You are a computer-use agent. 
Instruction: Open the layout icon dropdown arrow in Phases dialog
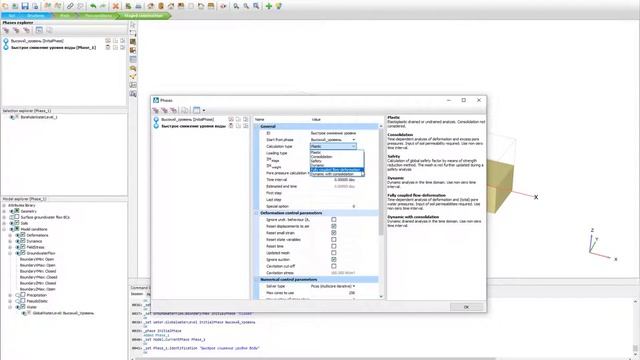coord(204,110)
